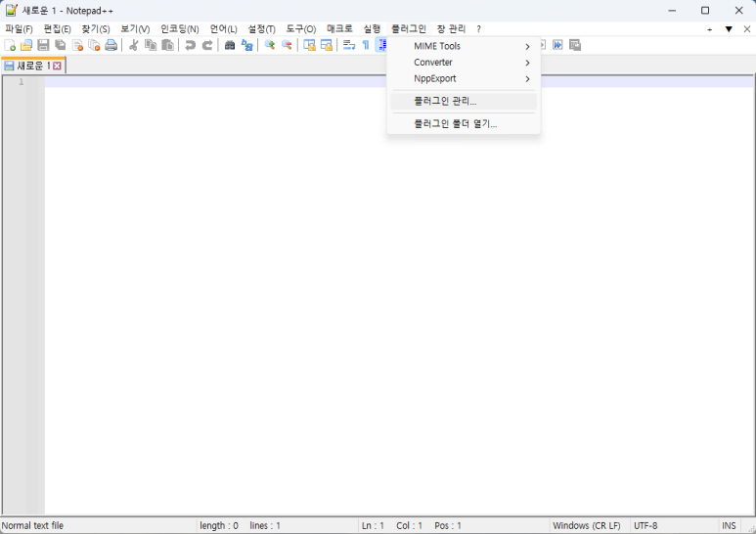Open the 설정(T) menu

(261, 29)
